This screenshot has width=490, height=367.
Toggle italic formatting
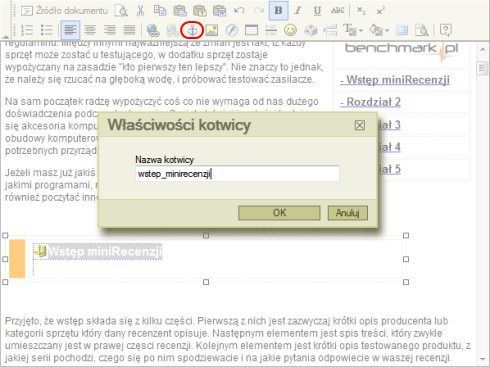(x=298, y=11)
